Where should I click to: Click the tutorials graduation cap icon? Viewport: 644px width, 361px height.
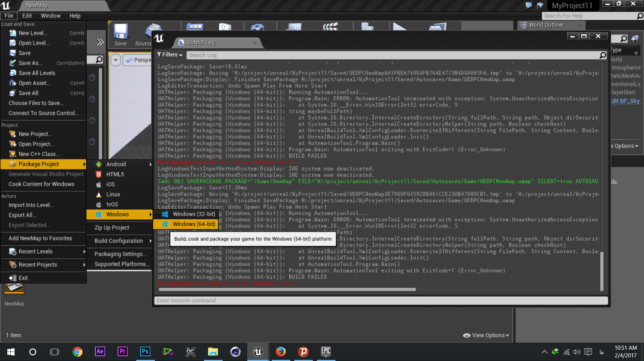coord(541,5)
